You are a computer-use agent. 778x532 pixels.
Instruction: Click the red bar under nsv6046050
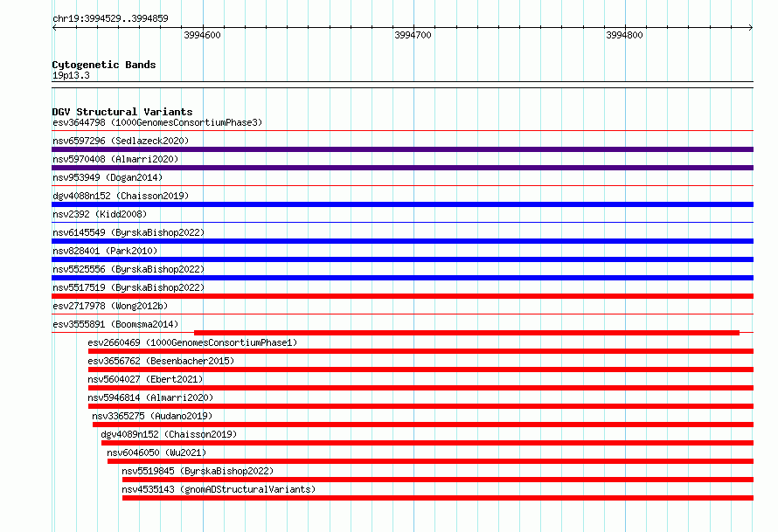[431, 461]
